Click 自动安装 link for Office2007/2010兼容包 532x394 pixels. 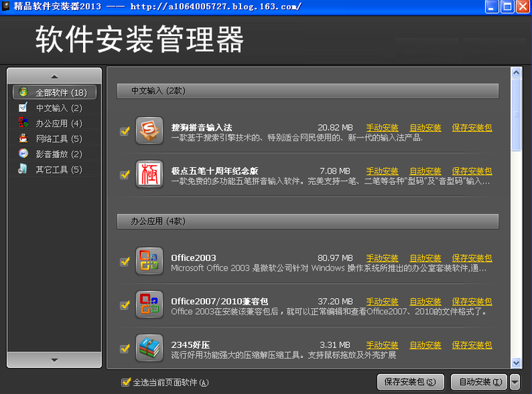[x=426, y=301]
